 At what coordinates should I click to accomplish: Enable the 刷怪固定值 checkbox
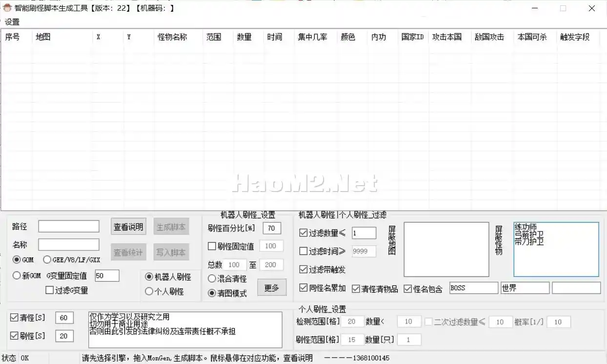pyautogui.click(x=231, y=247)
